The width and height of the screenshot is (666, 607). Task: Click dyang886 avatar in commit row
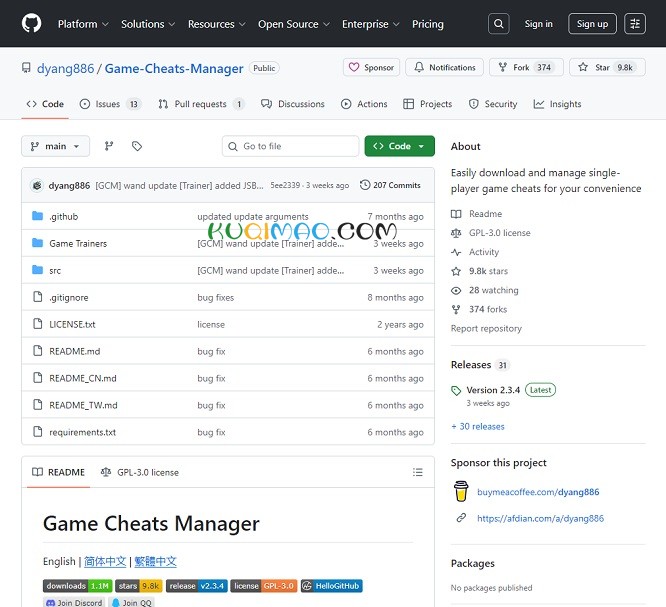37,186
